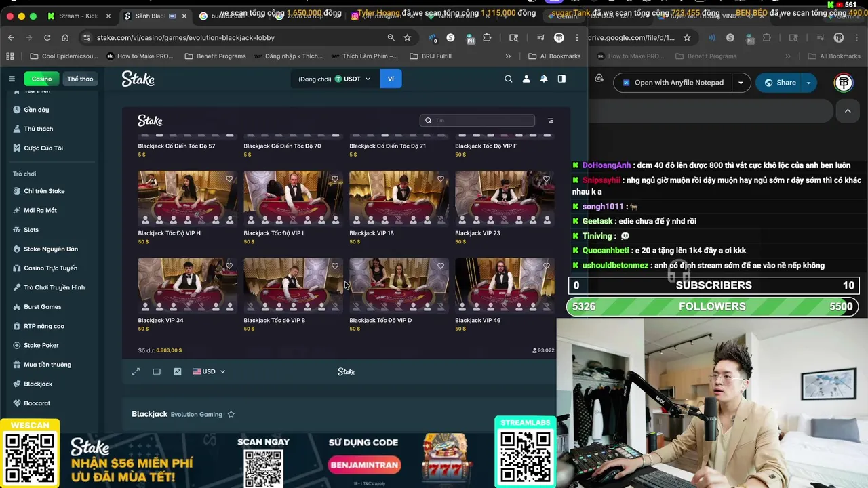Click the Burst Games sidebar icon
Viewport: 868px width, 488px height.
tap(17, 306)
